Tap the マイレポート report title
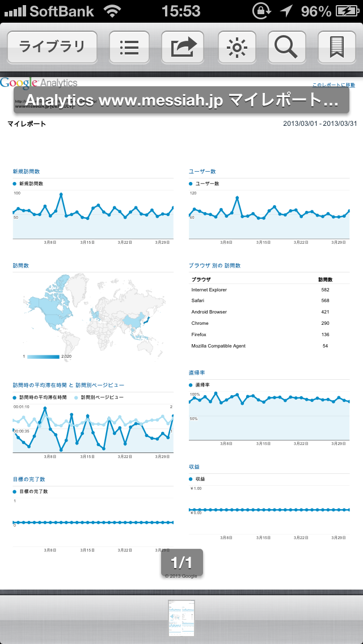Image resolution: width=363 pixels, height=644 pixels. (x=27, y=124)
